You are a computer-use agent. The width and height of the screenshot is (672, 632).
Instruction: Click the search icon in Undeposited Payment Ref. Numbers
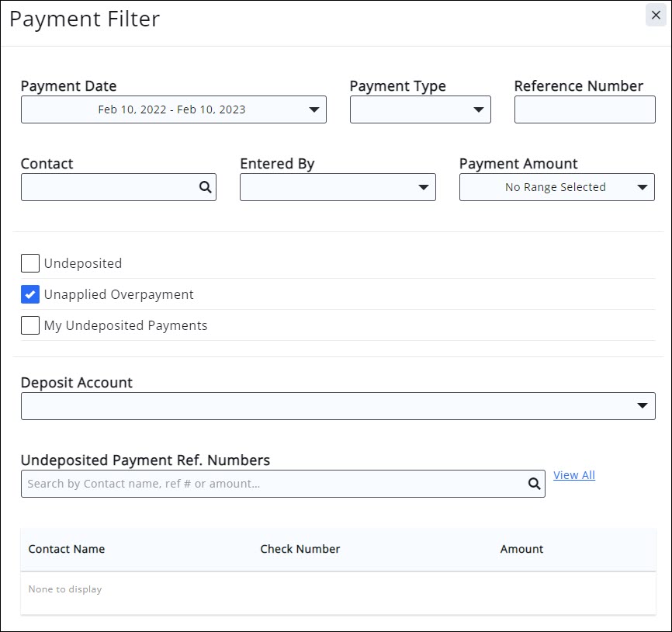pyautogui.click(x=534, y=483)
